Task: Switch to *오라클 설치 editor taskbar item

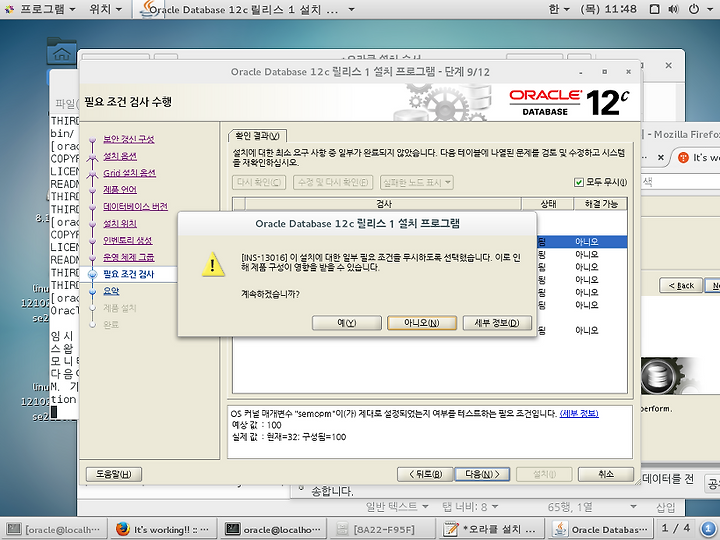Action: click(491, 529)
